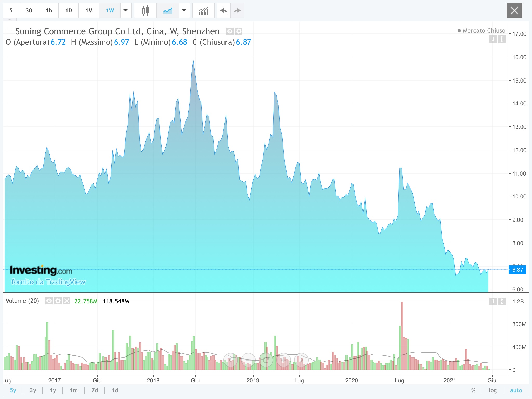Screen dimensions: 532x399
Task: Hide Volume indicator with eye icon
Action: [x=49, y=301]
